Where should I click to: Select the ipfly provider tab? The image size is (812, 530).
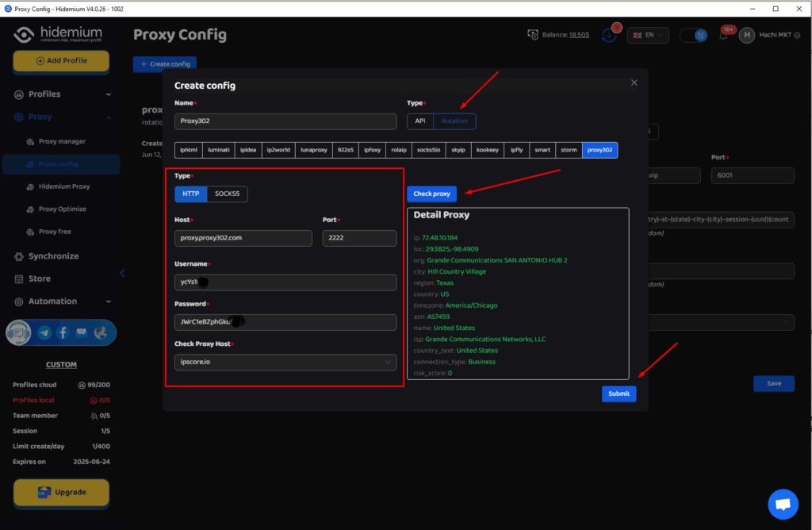coord(516,150)
